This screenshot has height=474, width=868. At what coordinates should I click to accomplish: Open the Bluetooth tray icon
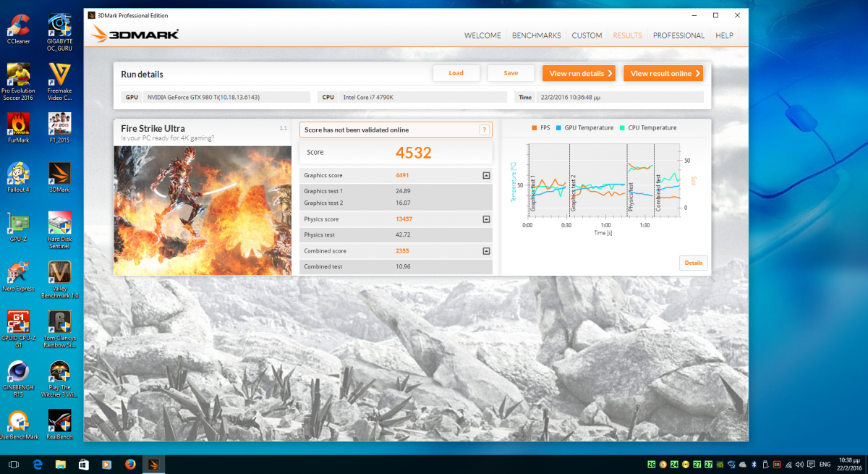752,464
